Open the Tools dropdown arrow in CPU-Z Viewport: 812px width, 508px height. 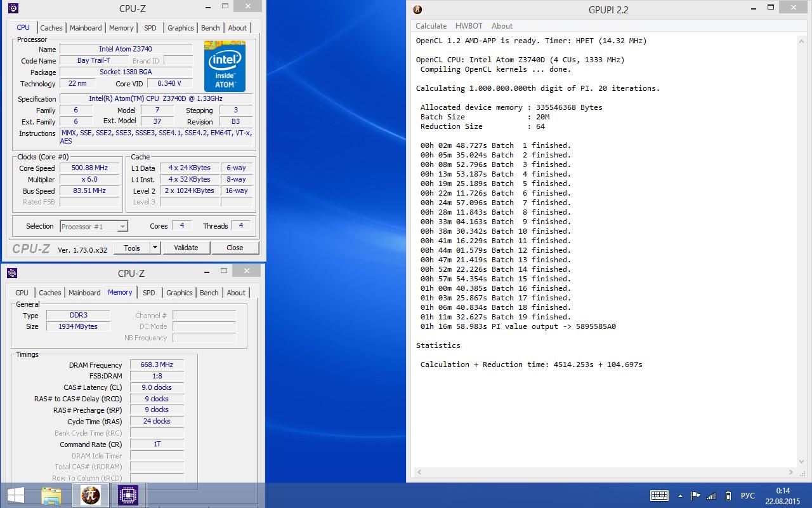click(155, 248)
